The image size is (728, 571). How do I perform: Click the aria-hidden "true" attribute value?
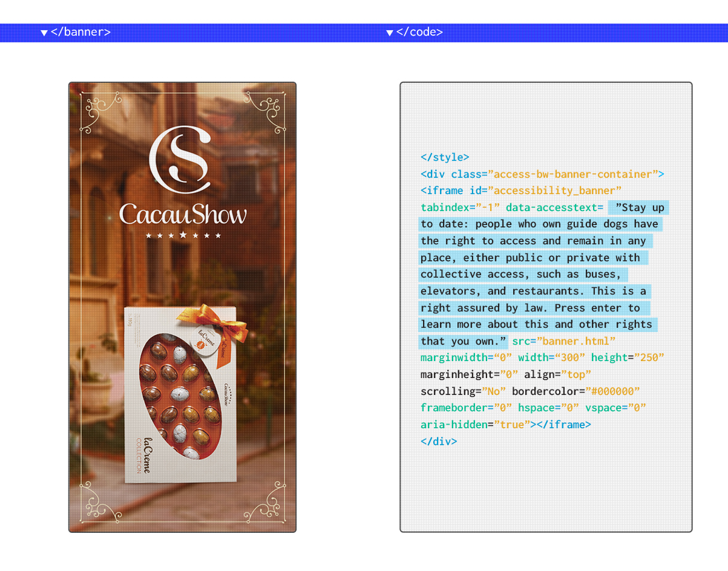[x=511, y=425]
